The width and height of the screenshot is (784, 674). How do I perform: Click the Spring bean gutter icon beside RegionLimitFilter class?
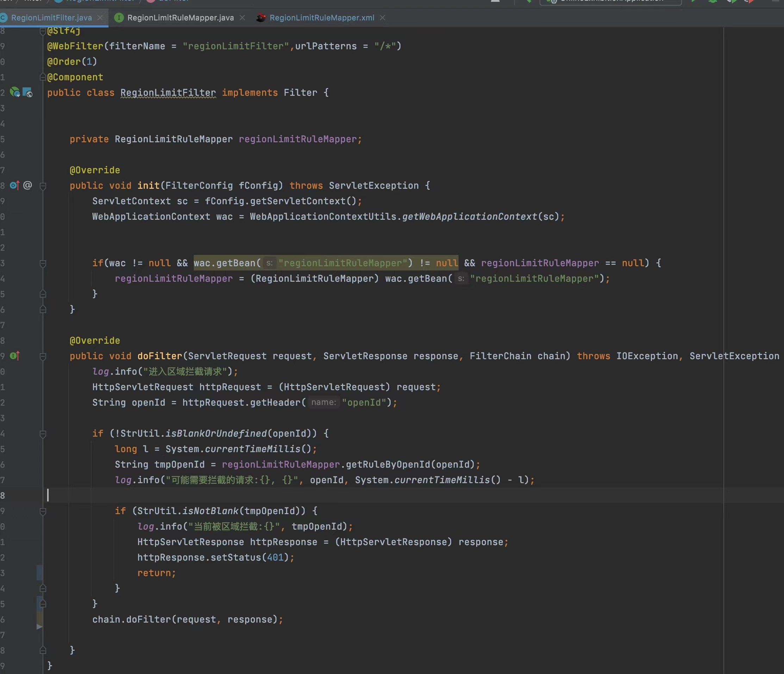(x=15, y=92)
